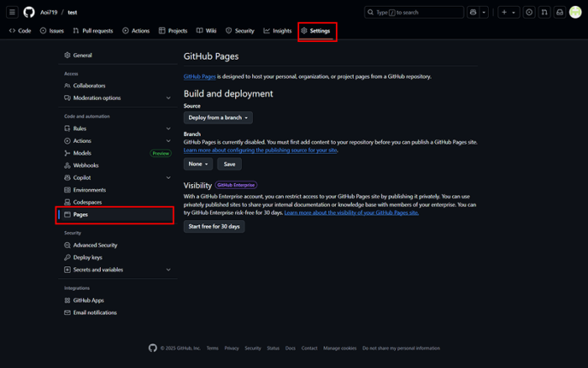Switch to the Code tab
Image resolution: width=588 pixels, height=368 pixels.
coord(20,31)
